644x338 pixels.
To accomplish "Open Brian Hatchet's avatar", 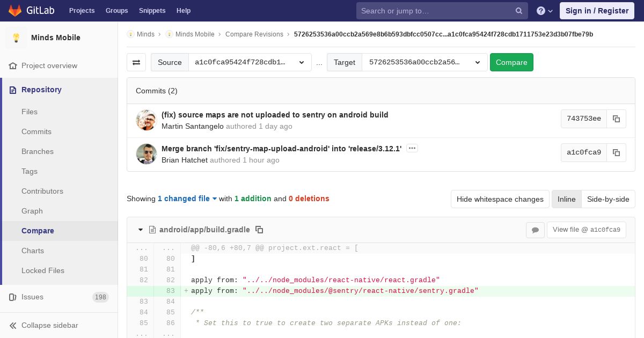I will pos(146,154).
